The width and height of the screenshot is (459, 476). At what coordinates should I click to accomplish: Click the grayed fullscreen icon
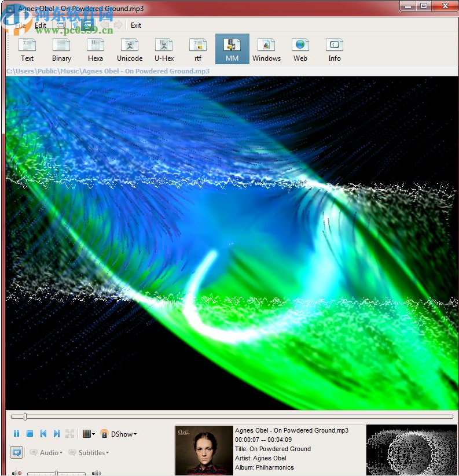[70, 434]
